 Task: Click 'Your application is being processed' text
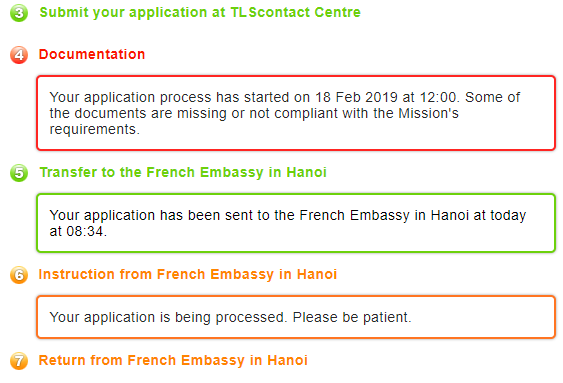[168, 318]
